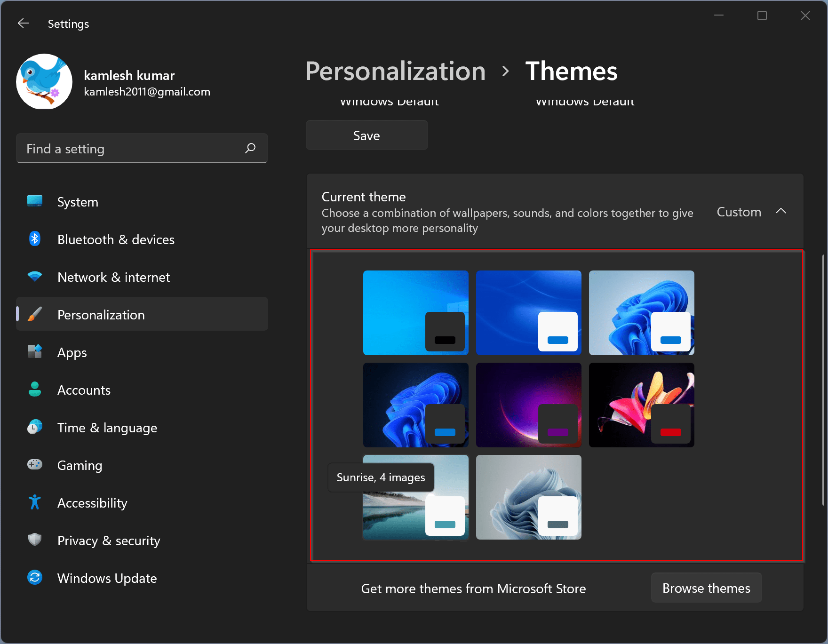Maximize the Settings window
Screen dimensions: 828x644
(x=762, y=16)
